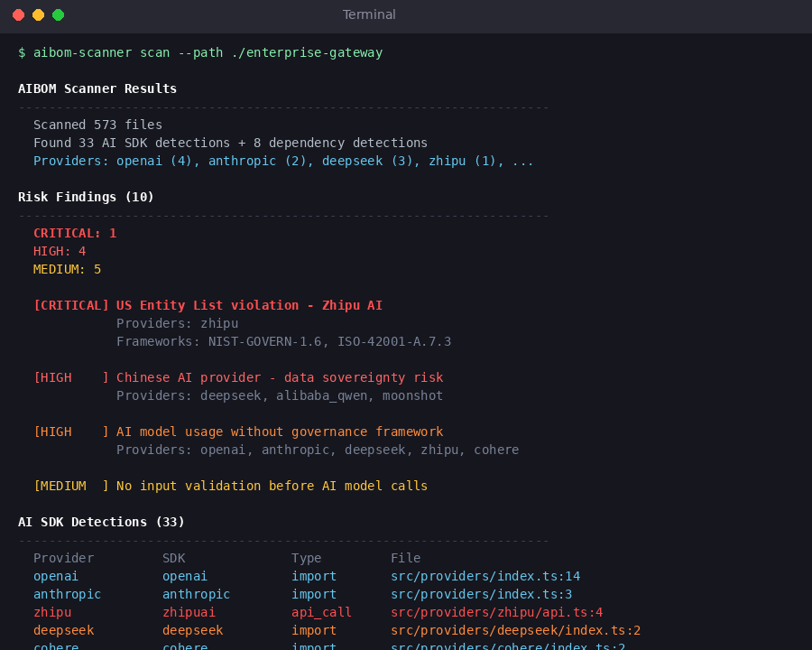The image size is (812, 650).
Task: Click the SDK column header
Action: click(x=174, y=558)
